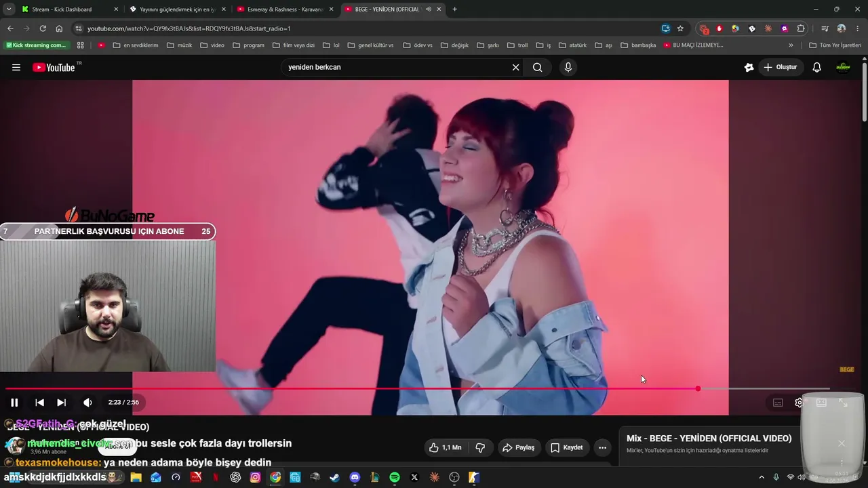The width and height of the screenshot is (868, 488).
Task: Open Spotify from the taskbar
Action: click(395, 477)
